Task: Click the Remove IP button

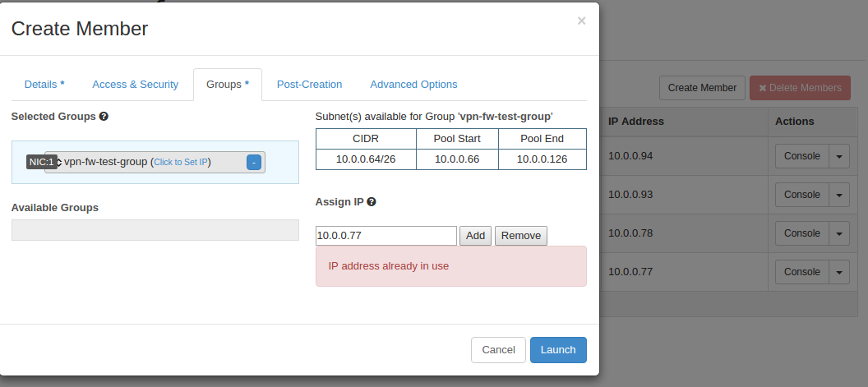Action: click(521, 235)
